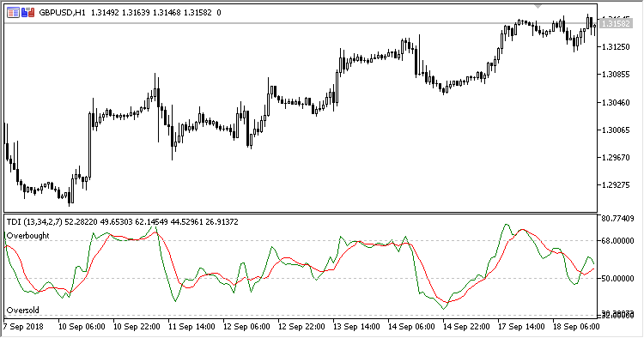
Task: Click the 7 Sep 2018 date label
Action: point(23,327)
